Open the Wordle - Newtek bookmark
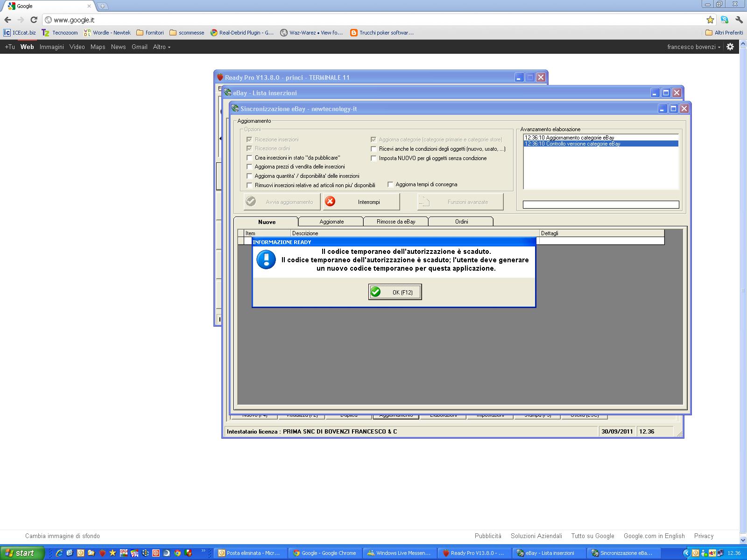 click(x=107, y=33)
